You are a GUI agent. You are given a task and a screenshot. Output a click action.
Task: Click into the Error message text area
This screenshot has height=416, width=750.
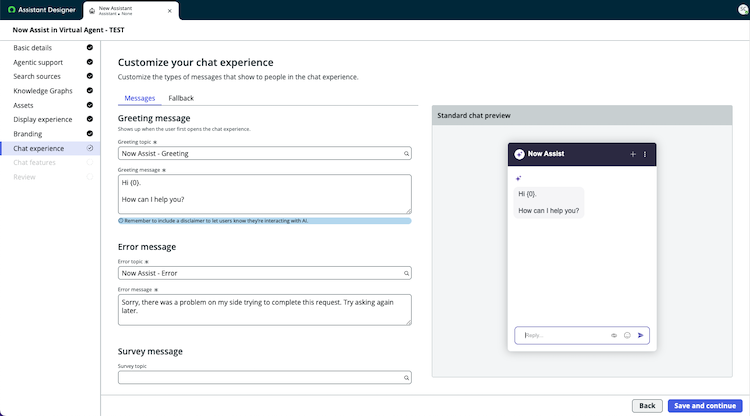pyautogui.click(x=265, y=310)
